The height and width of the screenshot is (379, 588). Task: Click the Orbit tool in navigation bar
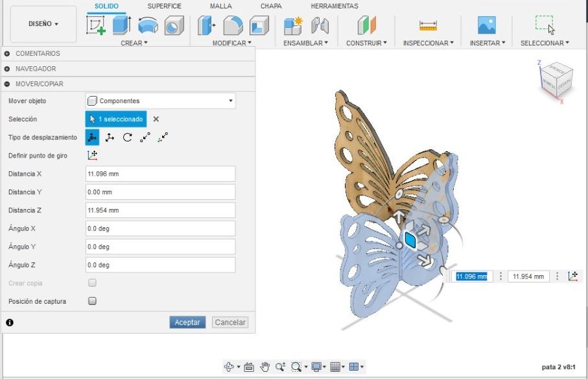pos(229,367)
